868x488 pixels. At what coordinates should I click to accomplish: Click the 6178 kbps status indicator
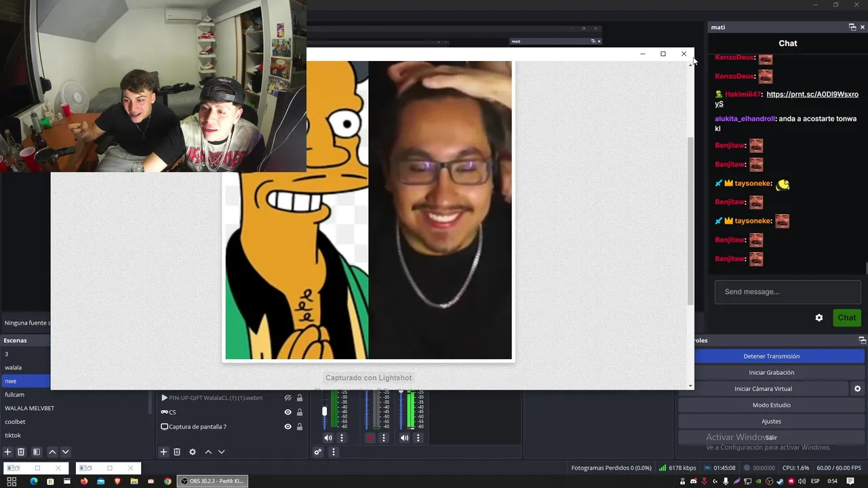[x=677, y=468]
